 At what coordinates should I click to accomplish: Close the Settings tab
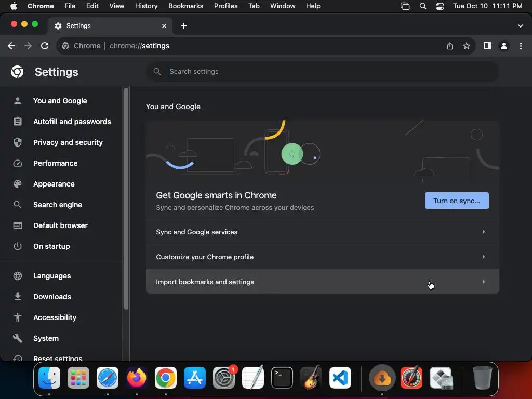point(164,26)
